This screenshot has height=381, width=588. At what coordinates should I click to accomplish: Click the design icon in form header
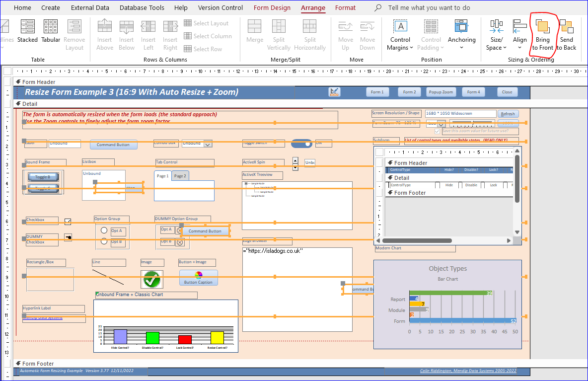pos(334,92)
